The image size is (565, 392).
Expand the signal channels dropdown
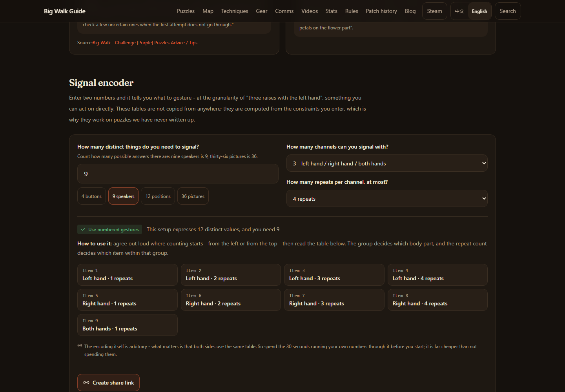pos(387,163)
